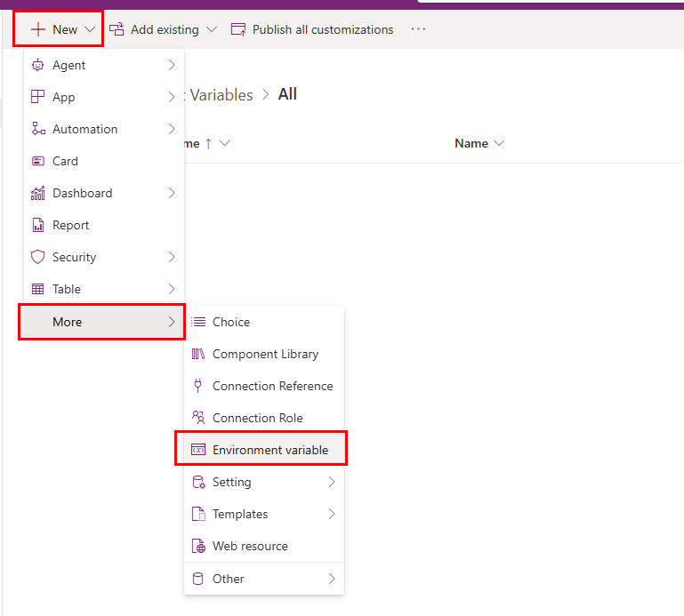Select Choice from the More submenu
This screenshot has width=684, height=616.
click(230, 322)
